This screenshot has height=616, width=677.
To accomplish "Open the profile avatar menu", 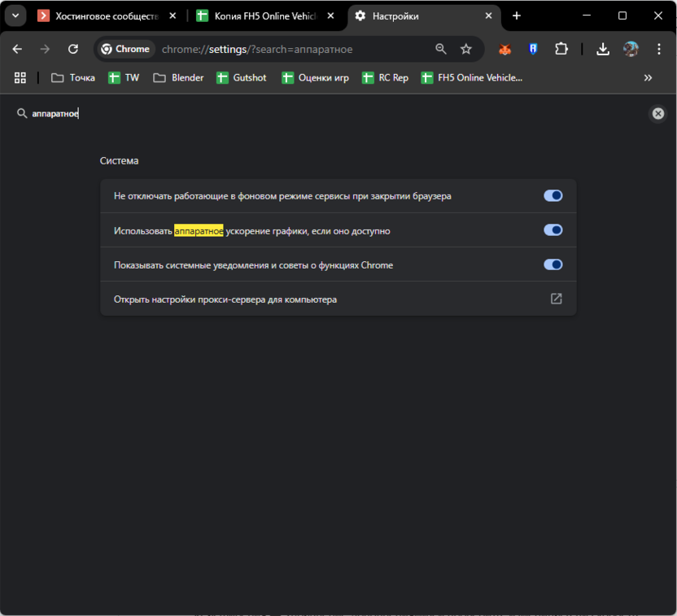I will click(631, 49).
